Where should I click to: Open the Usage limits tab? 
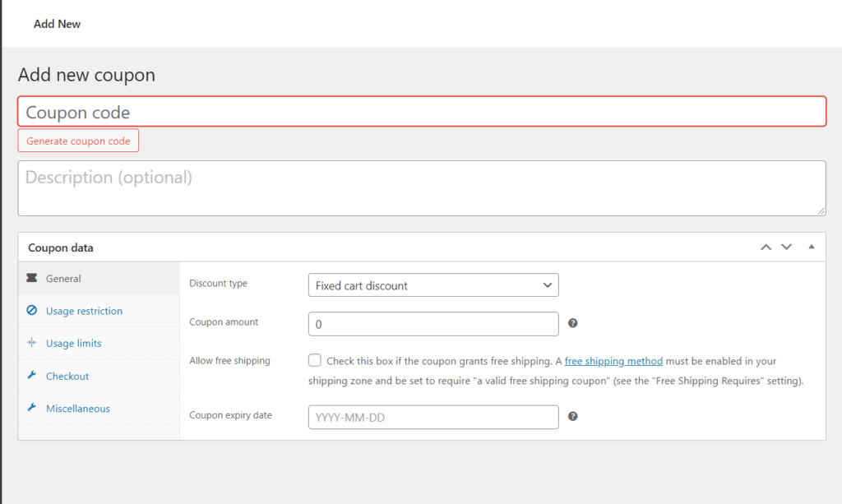[74, 343]
